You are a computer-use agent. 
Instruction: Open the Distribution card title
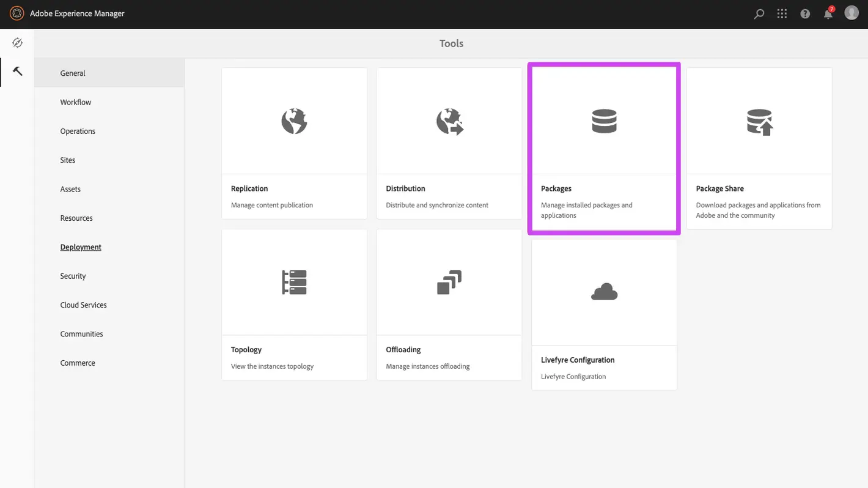[405, 188]
